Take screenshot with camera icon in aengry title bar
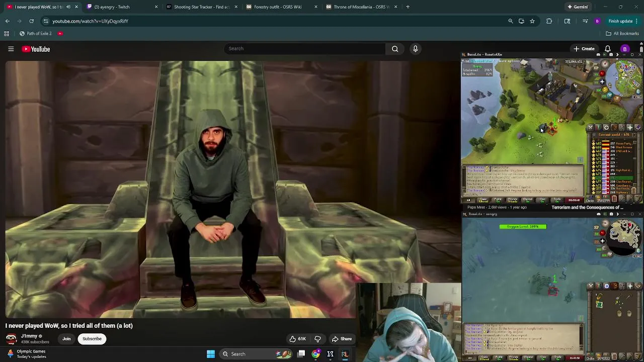 [x=611, y=214]
